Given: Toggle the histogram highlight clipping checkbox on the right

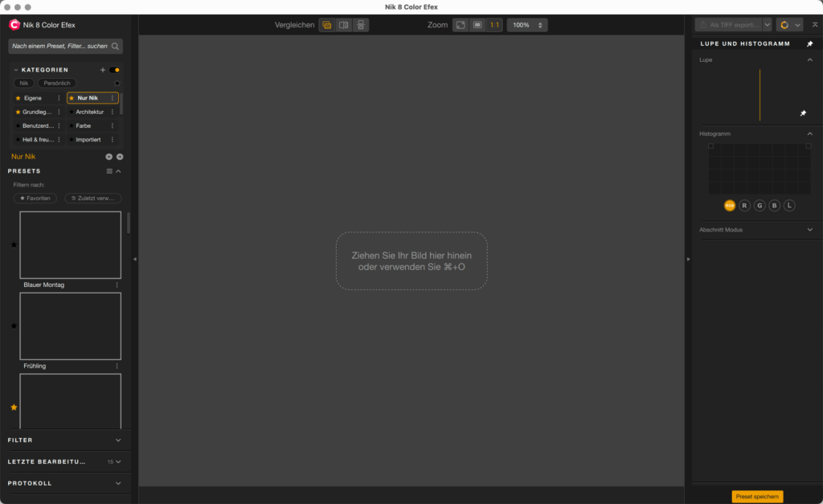Looking at the screenshot, I should [809, 146].
